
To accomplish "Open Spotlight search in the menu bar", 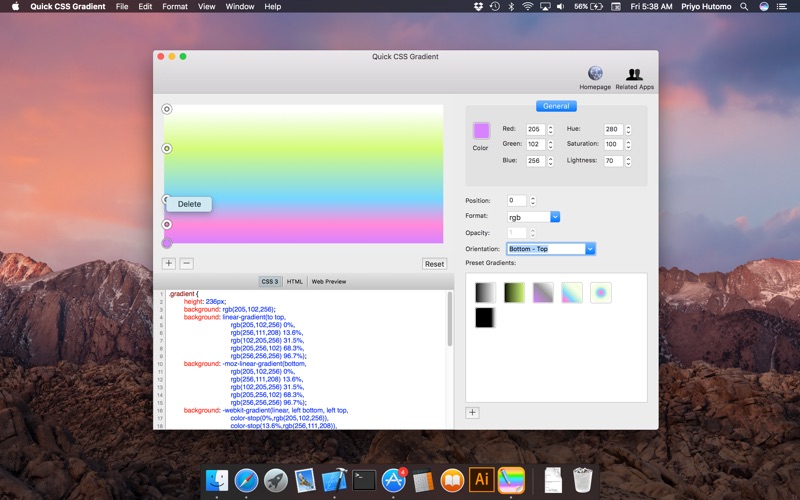I will point(743,6).
